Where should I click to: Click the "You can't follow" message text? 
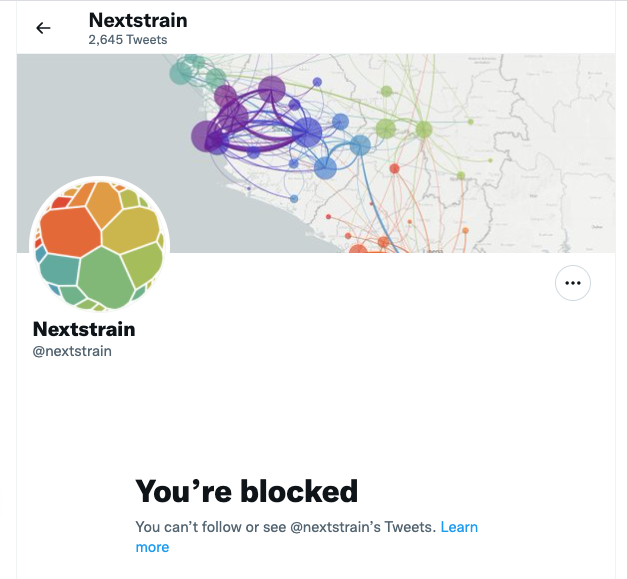285,527
